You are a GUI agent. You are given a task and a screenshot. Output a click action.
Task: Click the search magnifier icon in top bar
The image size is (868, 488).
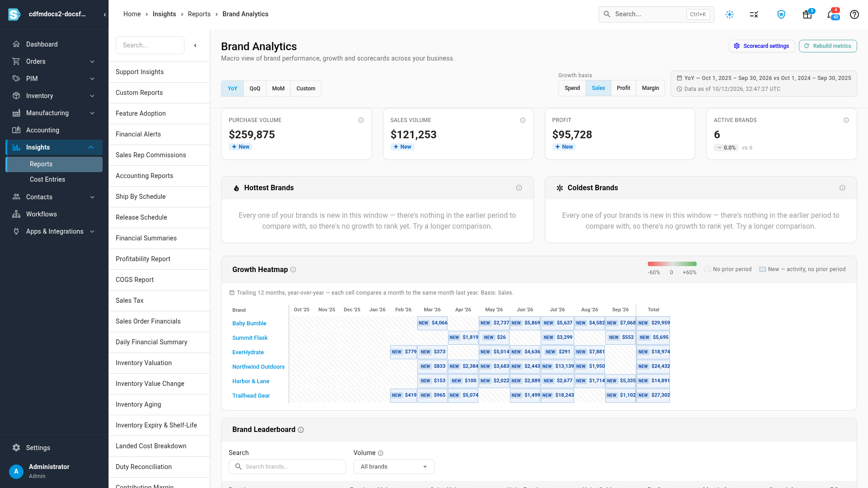(x=607, y=14)
